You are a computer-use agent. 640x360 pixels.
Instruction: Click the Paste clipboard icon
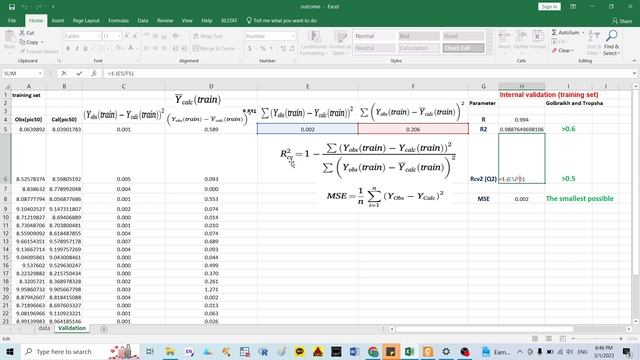pyautogui.click(x=9, y=37)
